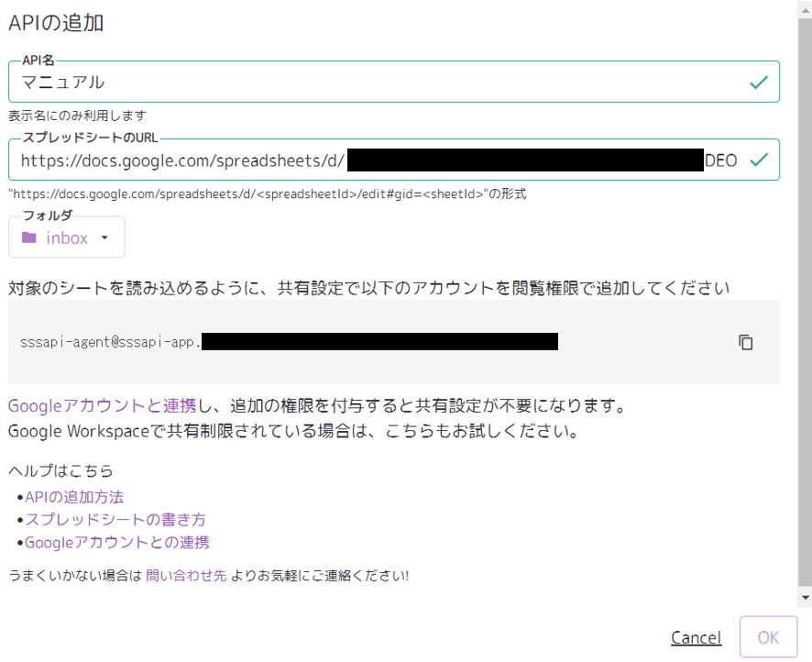
Task: Click the green checkmark beside スプレッドシートのURL field
Action: 758,160
